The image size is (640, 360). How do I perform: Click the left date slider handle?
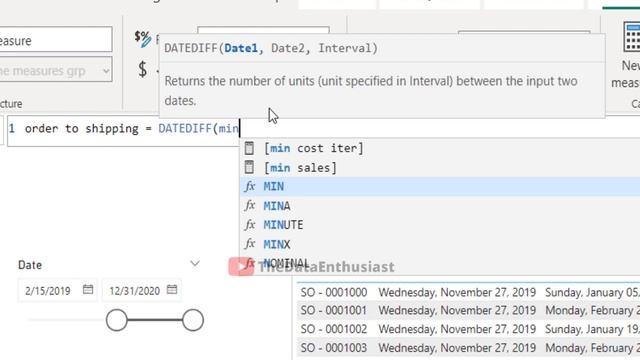117,320
